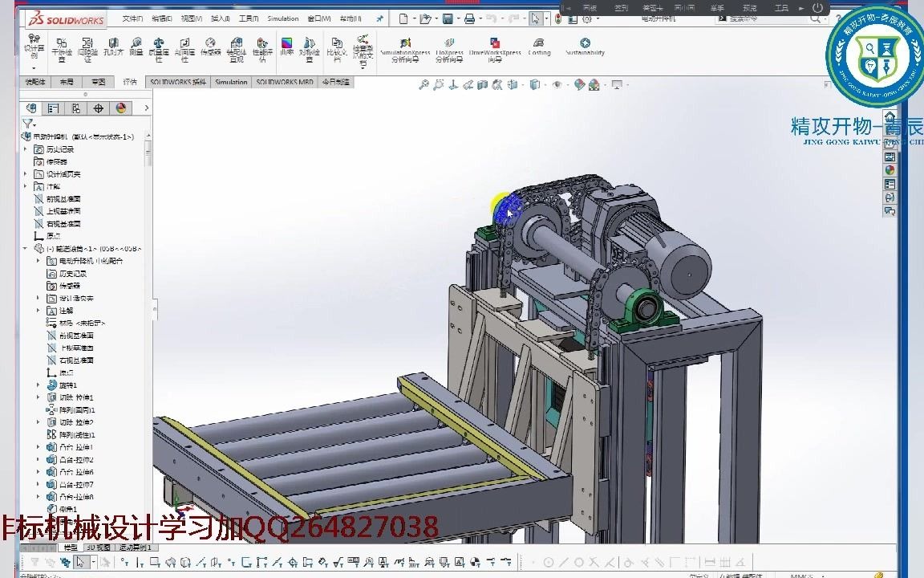Toggle hide/show items in the heads-up toolbar
This screenshot has width=924, height=578.
click(x=557, y=83)
